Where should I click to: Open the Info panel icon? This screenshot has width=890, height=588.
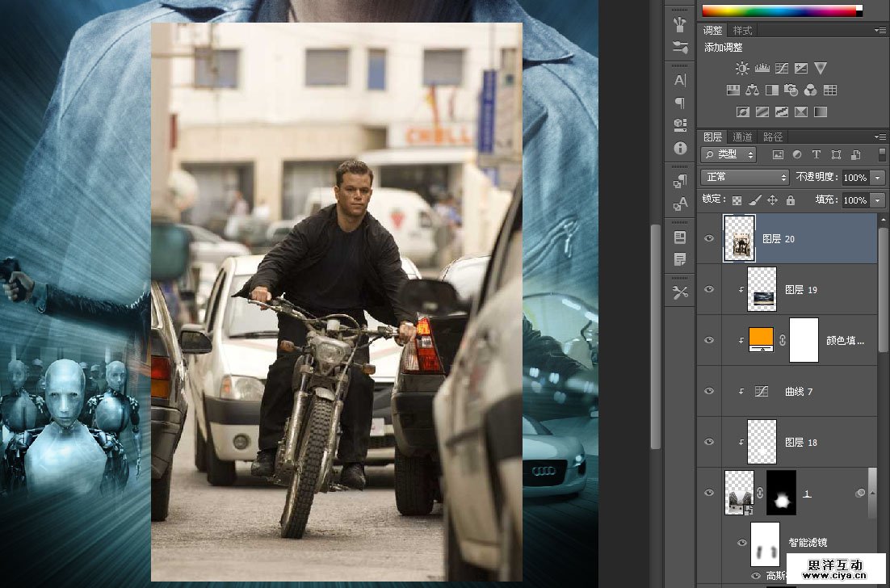point(680,149)
